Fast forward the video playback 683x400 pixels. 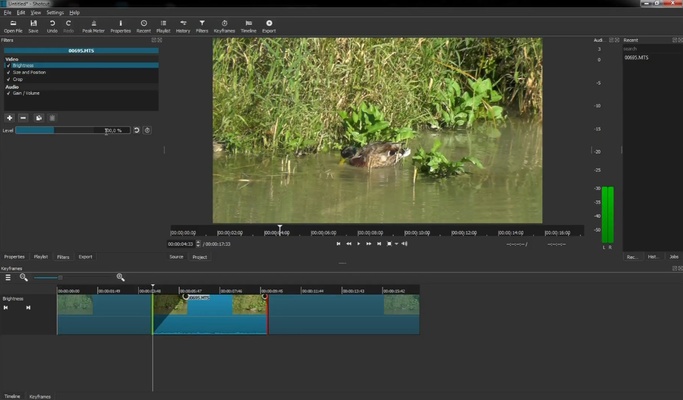coord(369,244)
